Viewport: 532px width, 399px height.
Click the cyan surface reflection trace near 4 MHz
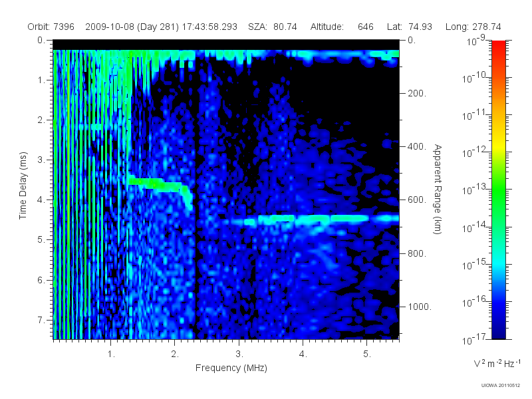311,220
